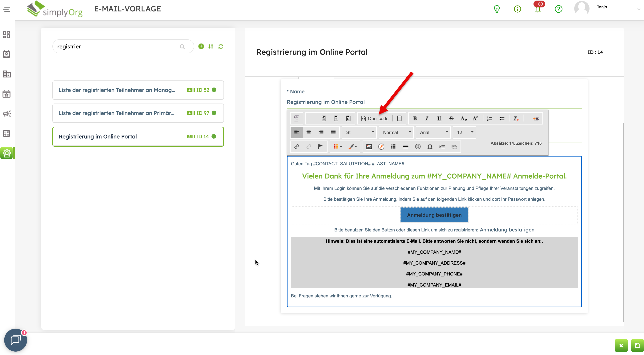Click the remove formatting icon
This screenshot has height=355, width=644.
[x=516, y=119]
